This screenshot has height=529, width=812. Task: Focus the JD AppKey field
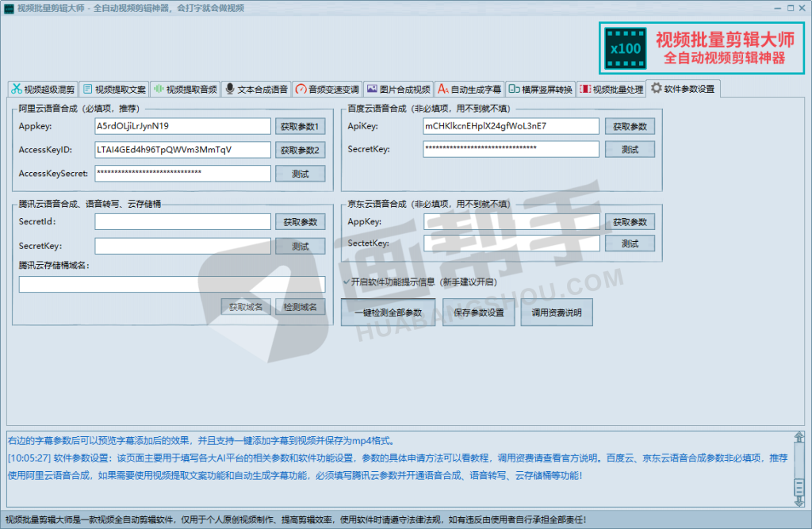[x=511, y=221]
